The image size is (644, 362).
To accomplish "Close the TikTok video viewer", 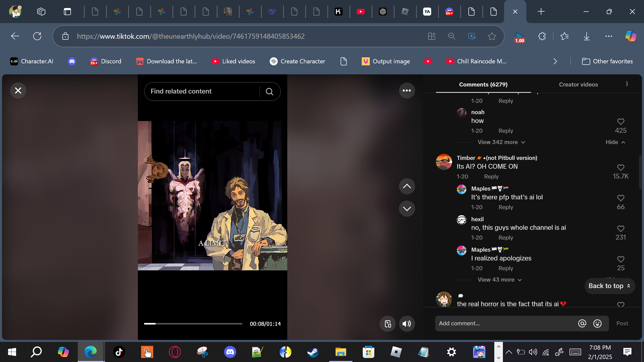I will 18,90.
